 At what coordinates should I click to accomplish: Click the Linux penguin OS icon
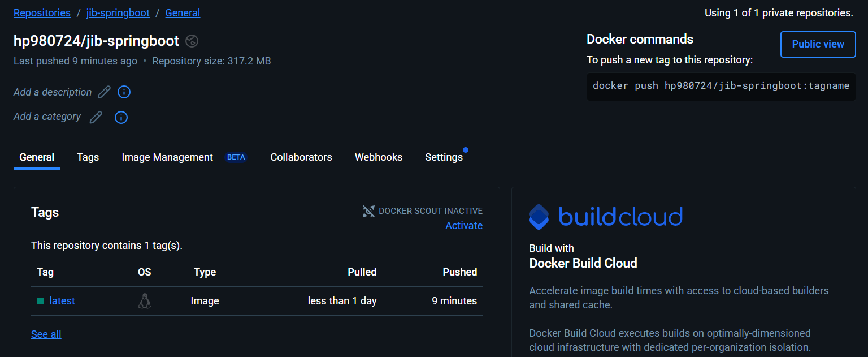pyautogui.click(x=145, y=301)
